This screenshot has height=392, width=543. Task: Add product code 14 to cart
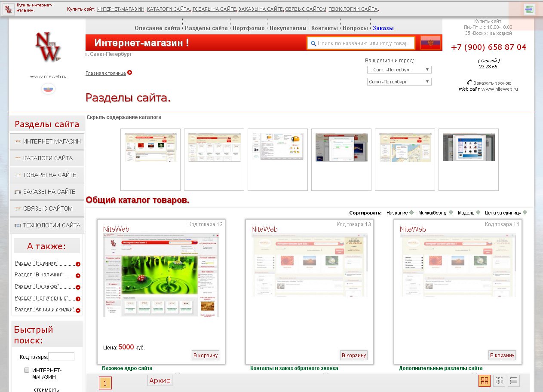(x=502, y=355)
